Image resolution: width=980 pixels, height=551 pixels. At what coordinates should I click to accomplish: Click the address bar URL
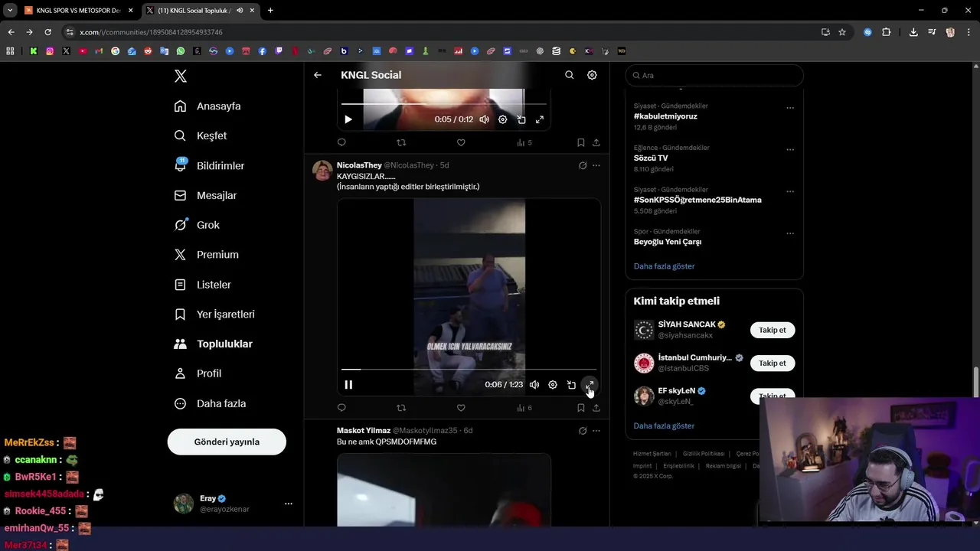[x=151, y=32]
